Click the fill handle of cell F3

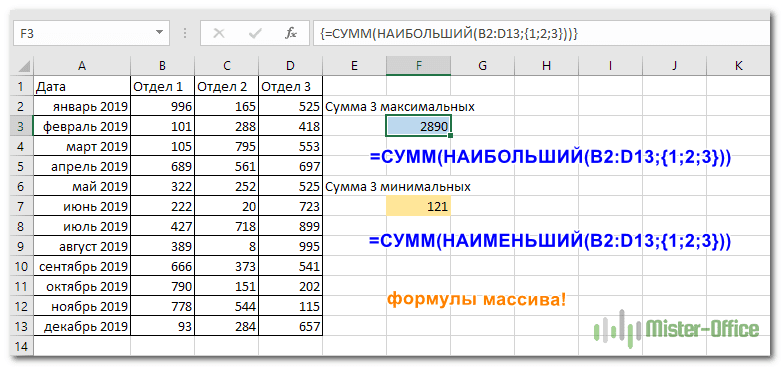[450, 135]
